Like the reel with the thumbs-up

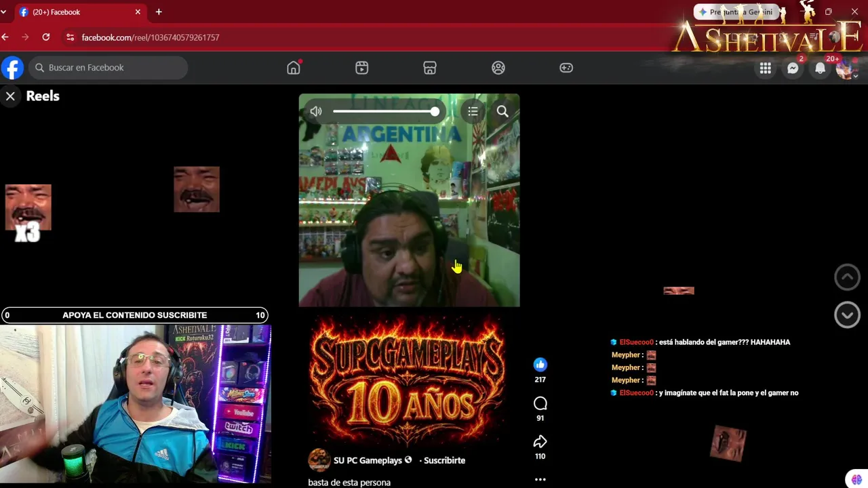[x=540, y=365]
